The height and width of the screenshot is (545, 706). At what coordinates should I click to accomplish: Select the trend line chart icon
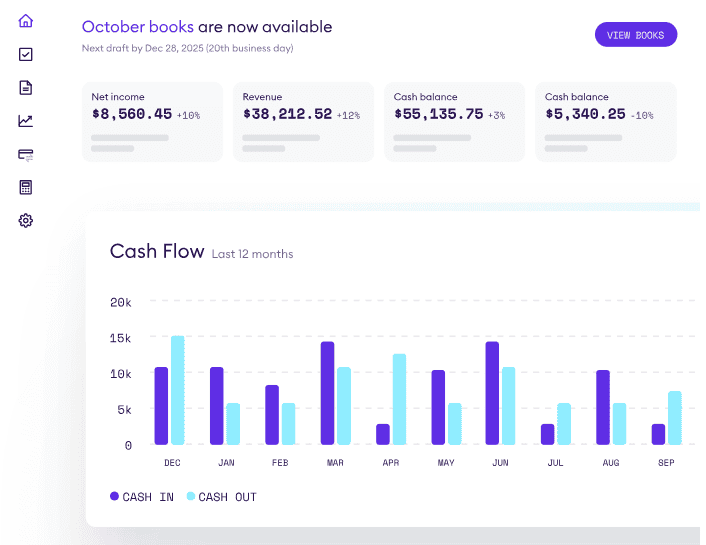[x=26, y=121]
